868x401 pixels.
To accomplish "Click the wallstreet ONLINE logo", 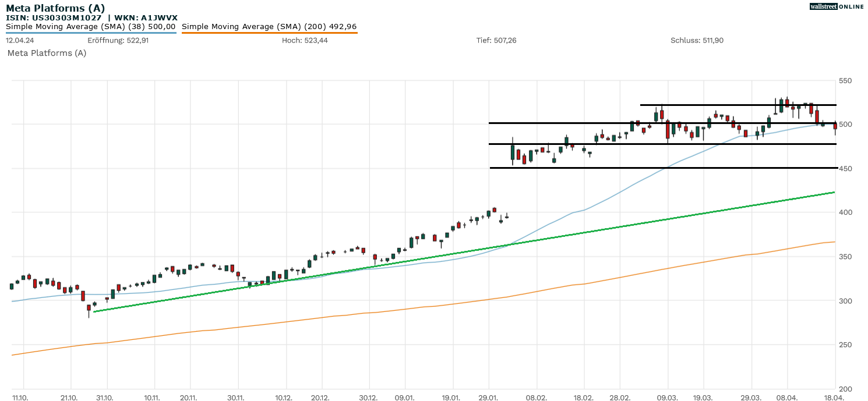I will 837,6.
